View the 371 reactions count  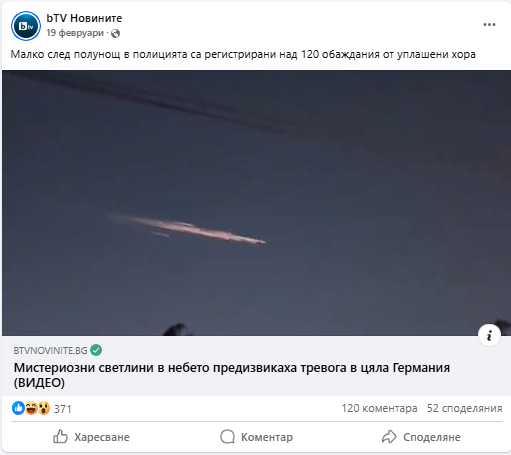coord(63,409)
